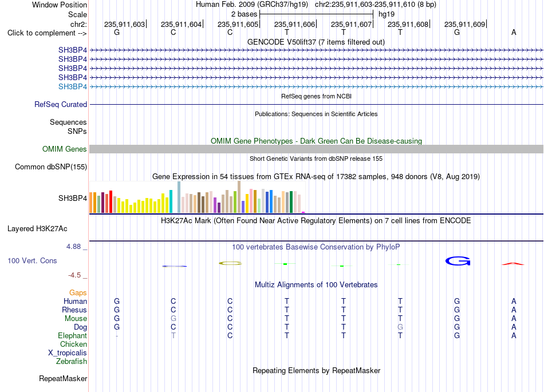Click the chr2:235,911,603-235,911,610 position text

(x=376, y=5)
